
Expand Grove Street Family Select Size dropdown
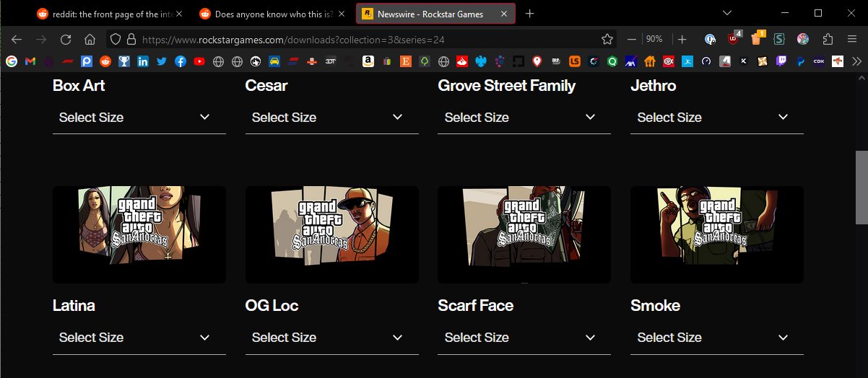click(524, 118)
